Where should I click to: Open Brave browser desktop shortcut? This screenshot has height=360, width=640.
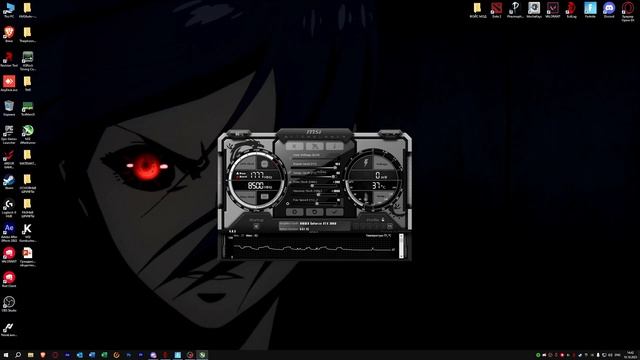pos(9,34)
